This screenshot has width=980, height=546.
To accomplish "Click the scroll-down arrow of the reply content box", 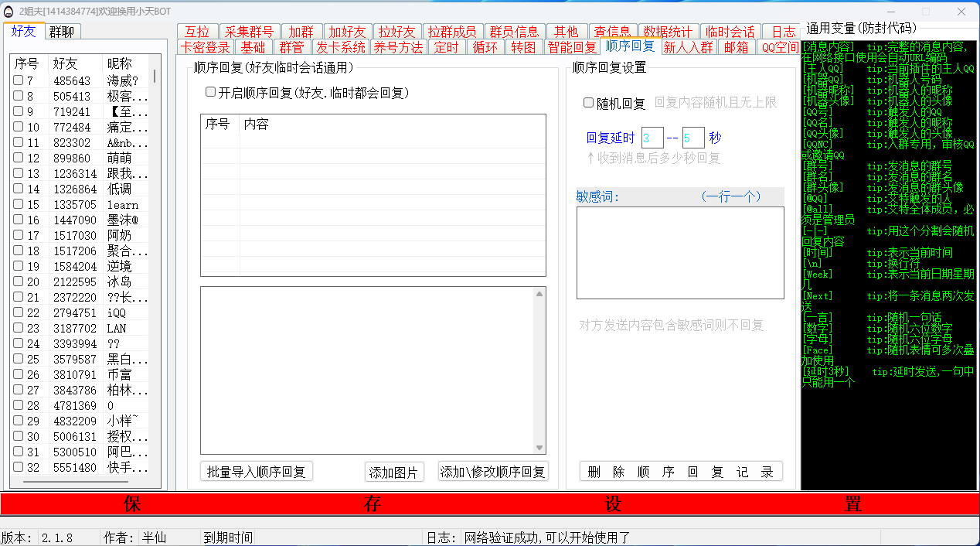I will click(540, 448).
